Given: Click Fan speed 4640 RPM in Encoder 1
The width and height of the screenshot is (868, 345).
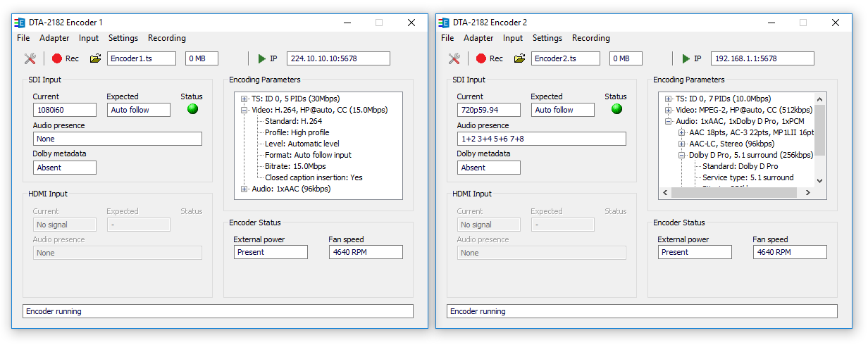Looking at the screenshot, I should pos(366,252).
